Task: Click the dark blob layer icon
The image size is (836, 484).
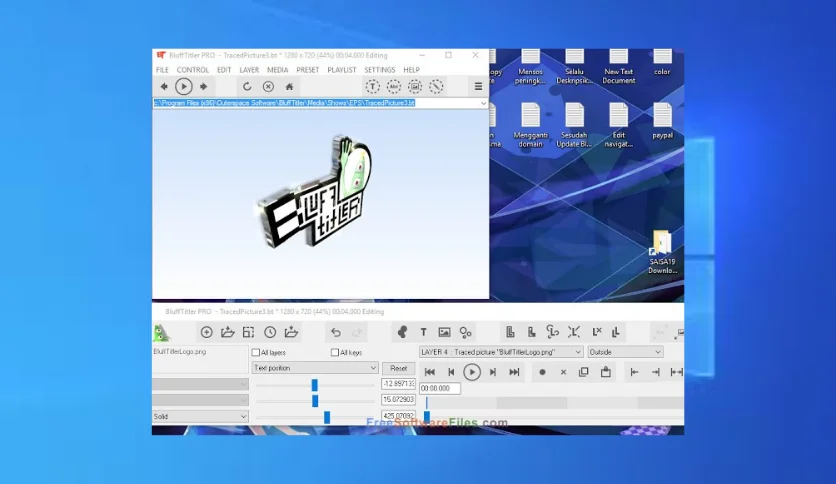Action: pos(402,332)
